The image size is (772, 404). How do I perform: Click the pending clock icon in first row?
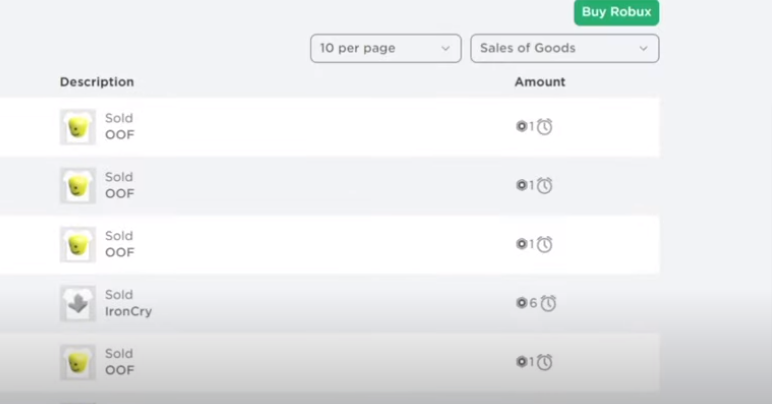point(545,127)
